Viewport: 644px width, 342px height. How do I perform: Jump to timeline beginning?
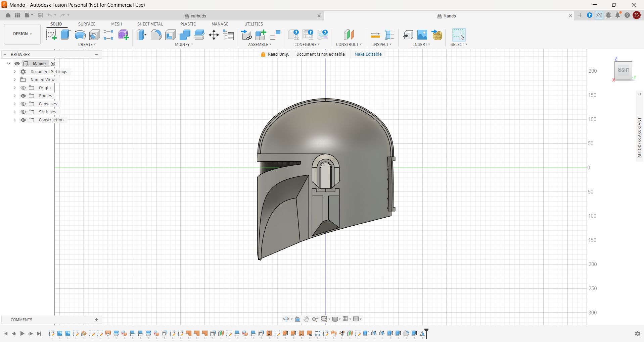pos(6,334)
